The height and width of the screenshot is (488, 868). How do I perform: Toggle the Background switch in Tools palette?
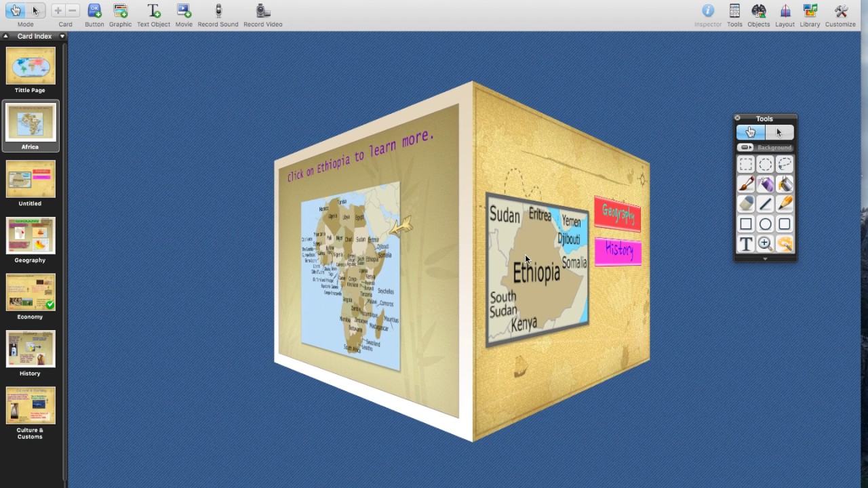point(745,147)
